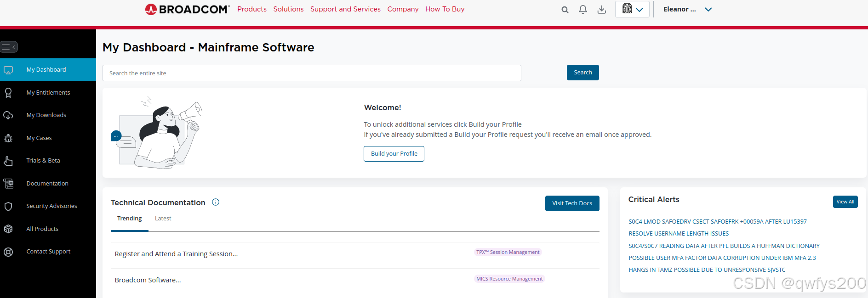Click the Technical Documentation info icon
This screenshot has height=298, width=868.
[x=216, y=202]
